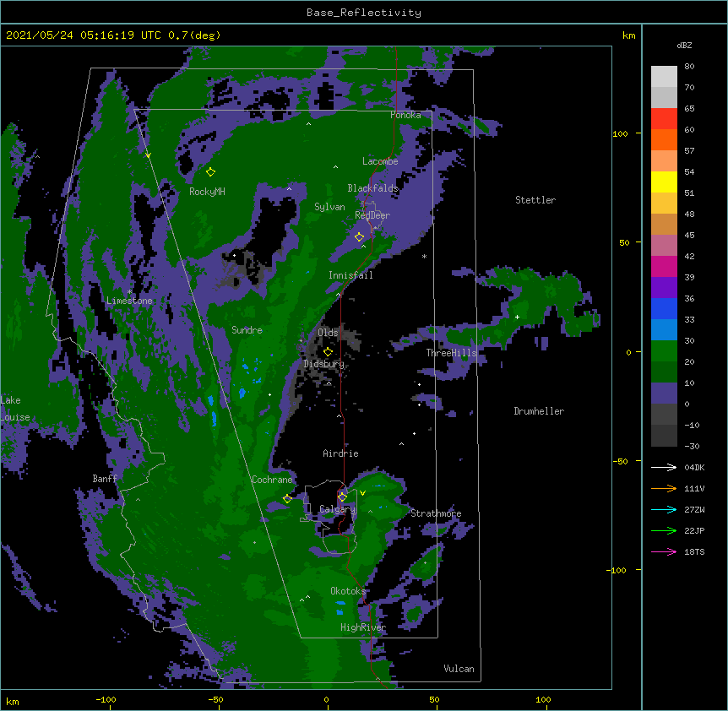Click the 18TS legend text
The width and height of the screenshot is (728, 711).
(694, 551)
